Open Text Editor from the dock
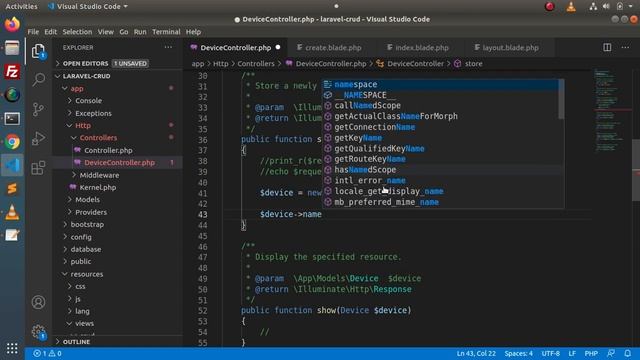This screenshot has width=640, height=360. pos(12,235)
